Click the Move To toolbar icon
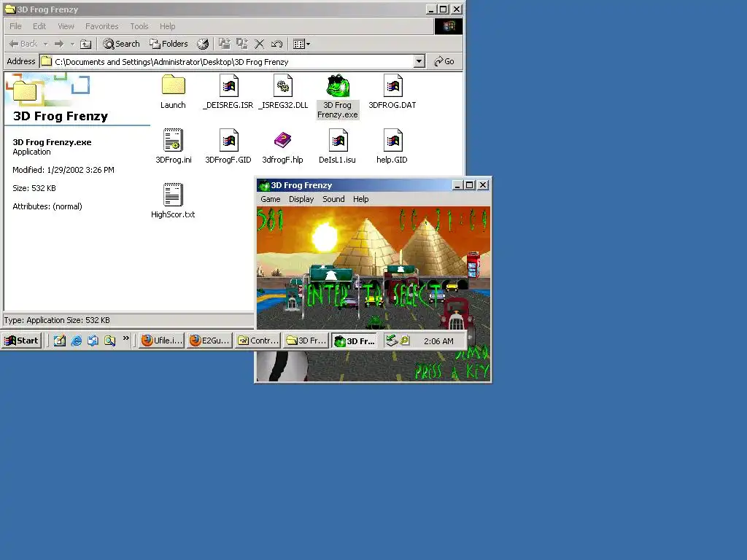Screen dimensions: 747x560 click(x=225, y=44)
